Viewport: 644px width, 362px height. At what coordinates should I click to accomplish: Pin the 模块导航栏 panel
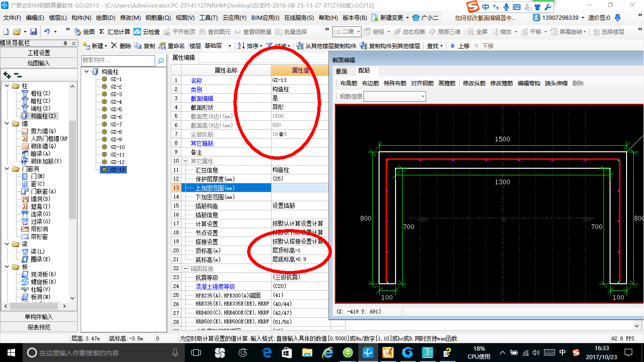[66, 43]
